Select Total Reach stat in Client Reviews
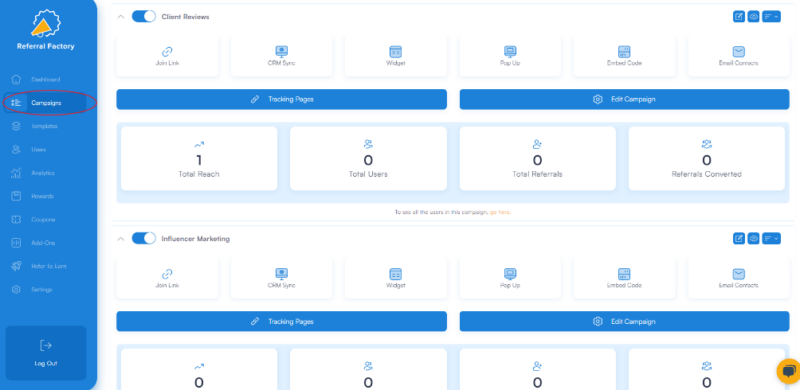This screenshot has width=800, height=390. (x=199, y=159)
